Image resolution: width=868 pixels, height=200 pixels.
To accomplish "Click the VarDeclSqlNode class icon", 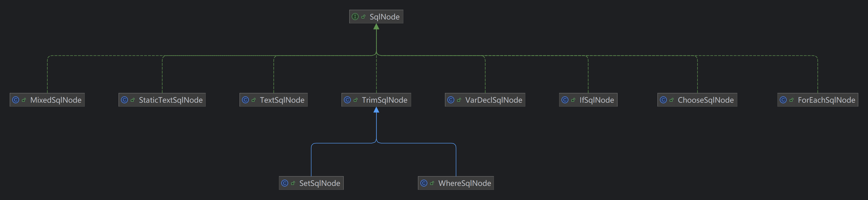I will click(x=451, y=100).
